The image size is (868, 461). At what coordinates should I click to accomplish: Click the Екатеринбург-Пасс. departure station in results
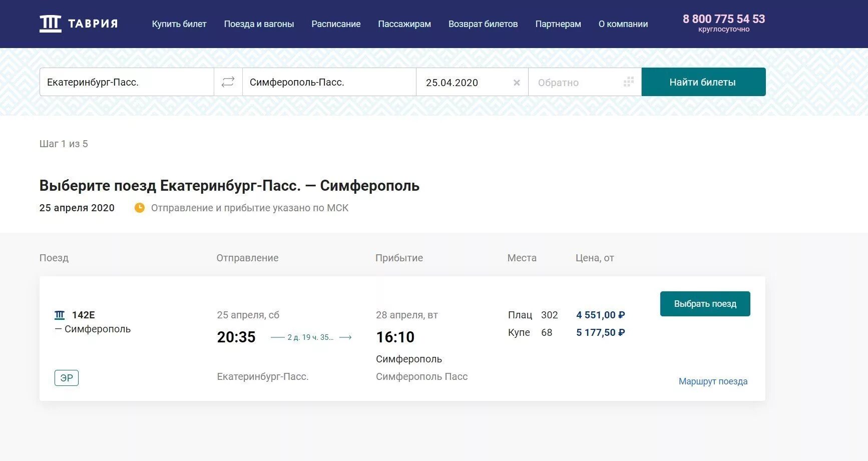pyautogui.click(x=263, y=376)
